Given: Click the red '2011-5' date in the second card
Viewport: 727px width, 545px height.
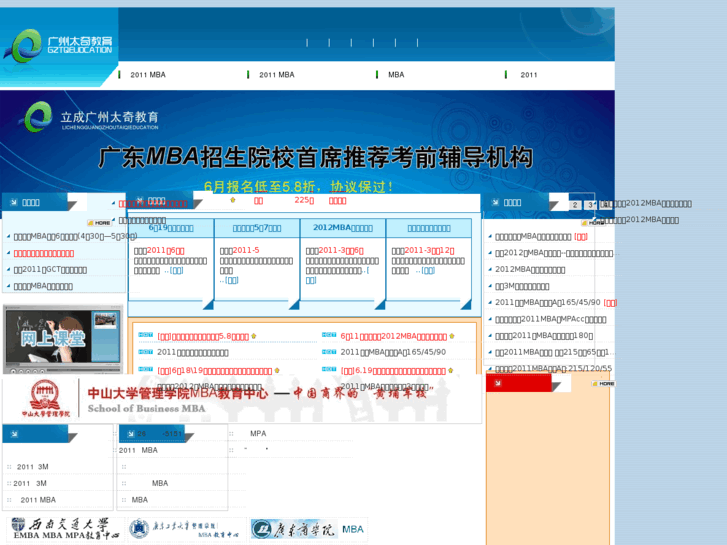Looking at the screenshot, I should click(246, 250).
